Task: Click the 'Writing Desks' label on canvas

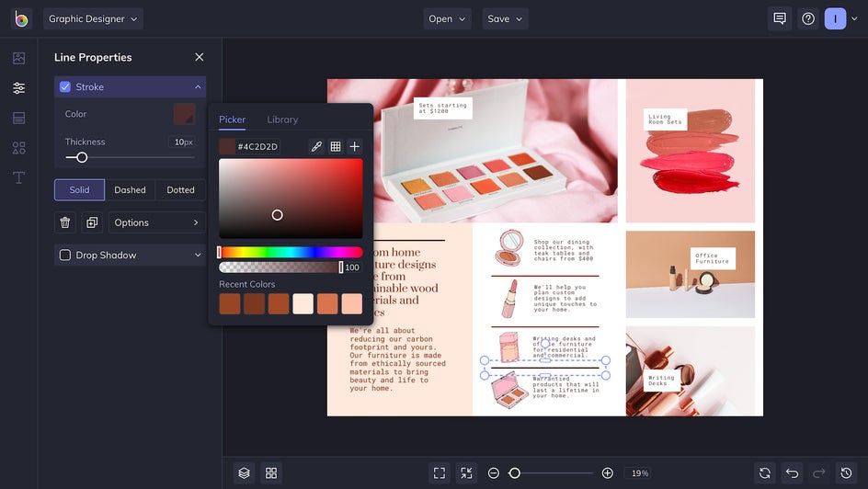Action: point(661,381)
